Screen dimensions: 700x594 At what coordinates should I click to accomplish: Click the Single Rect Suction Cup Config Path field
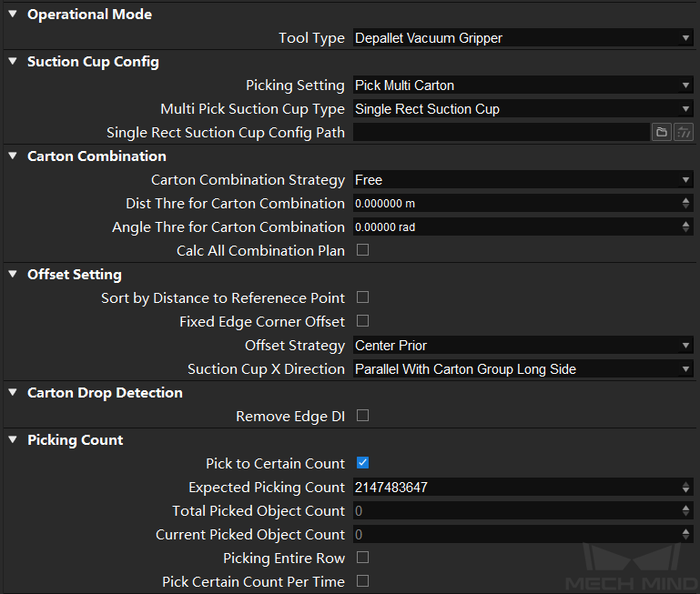[x=502, y=133]
